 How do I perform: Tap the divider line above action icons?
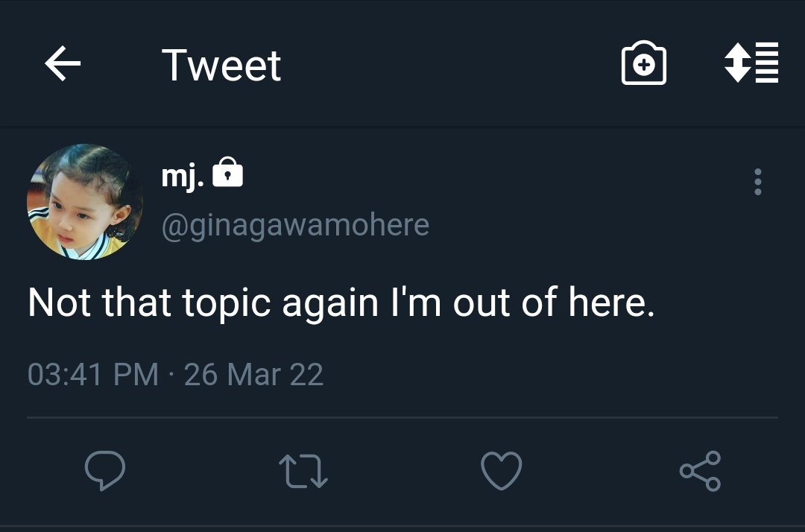[x=402, y=417]
